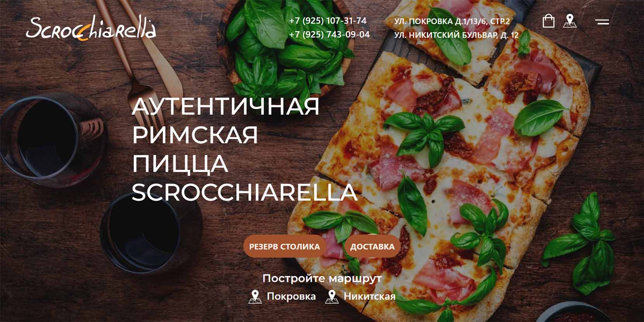Click the map pin icon beside Покровка

click(x=255, y=297)
